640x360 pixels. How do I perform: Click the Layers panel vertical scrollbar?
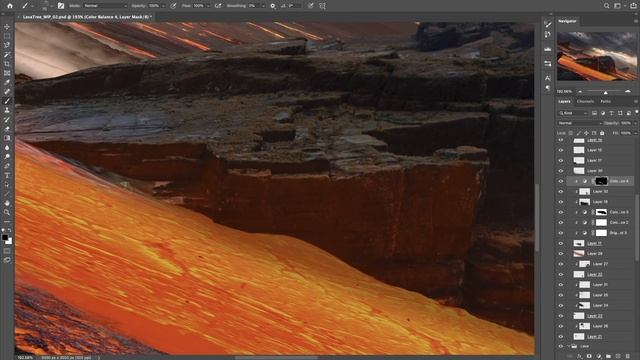pos(636,227)
